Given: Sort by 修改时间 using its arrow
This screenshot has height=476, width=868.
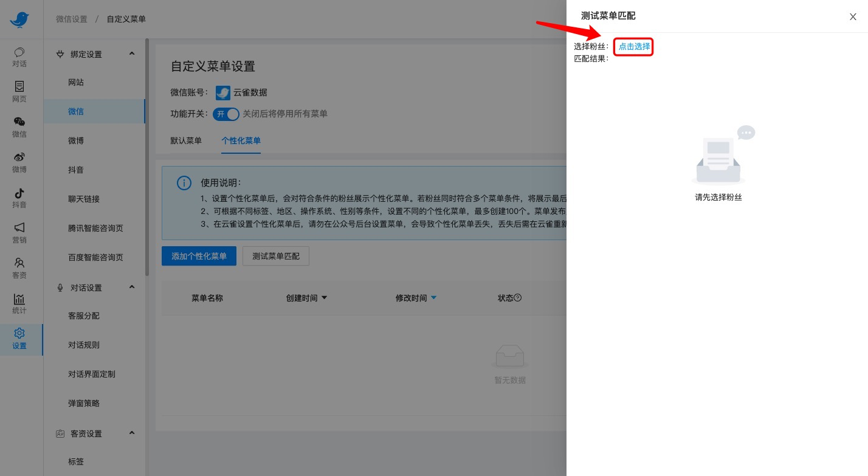Looking at the screenshot, I should [433, 298].
